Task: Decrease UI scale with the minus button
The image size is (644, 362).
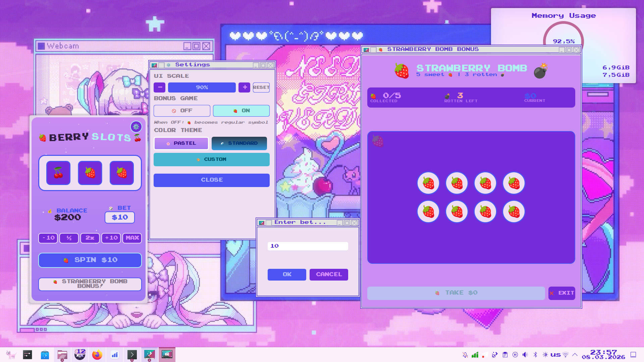Action: (x=160, y=87)
